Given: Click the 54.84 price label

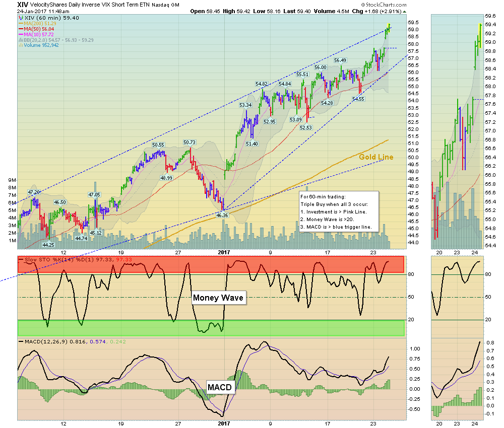Looking at the screenshot, I should click(285, 84).
